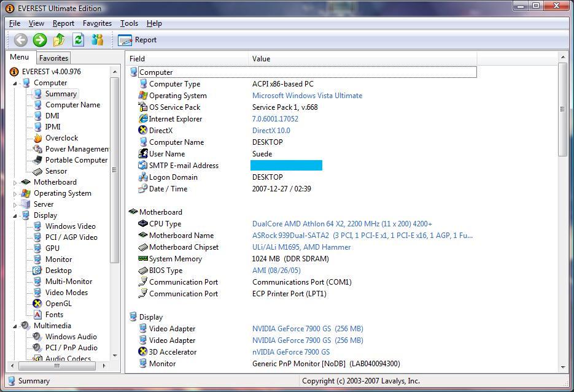This screenshot has width=574, height=392.
Task: Open the View menu
Action: (x=36, y=23)
